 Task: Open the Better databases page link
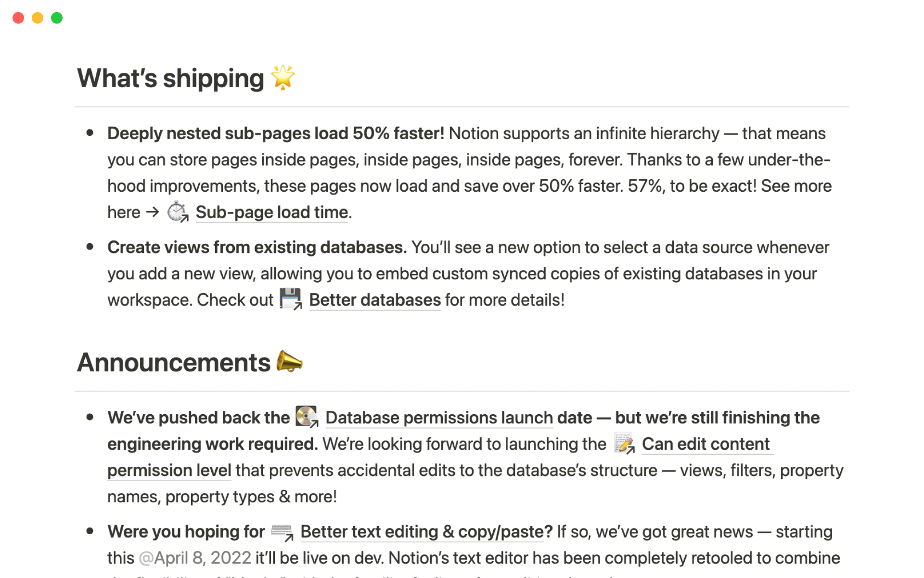[374, 300]
